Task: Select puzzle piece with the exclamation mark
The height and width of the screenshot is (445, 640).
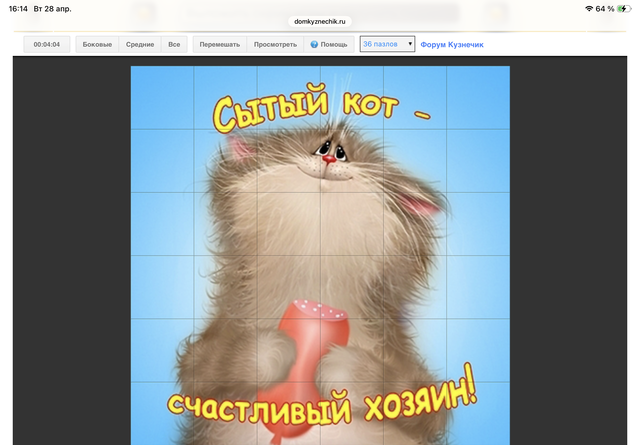Action: (x=478, y=350)
